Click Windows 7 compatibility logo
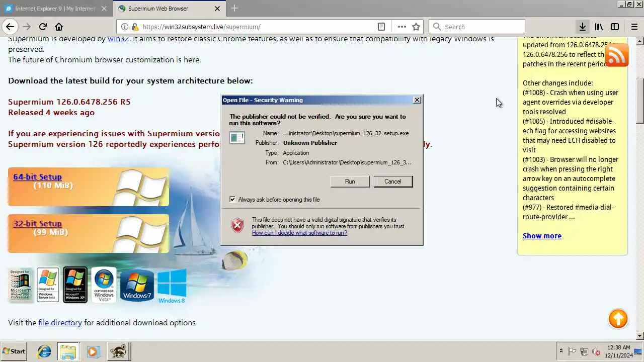 [x=137, y=286]
